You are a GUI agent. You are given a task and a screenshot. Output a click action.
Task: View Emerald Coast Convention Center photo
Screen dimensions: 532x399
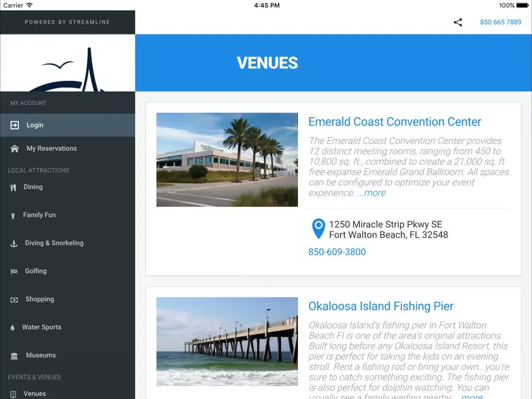pos(227,160)
